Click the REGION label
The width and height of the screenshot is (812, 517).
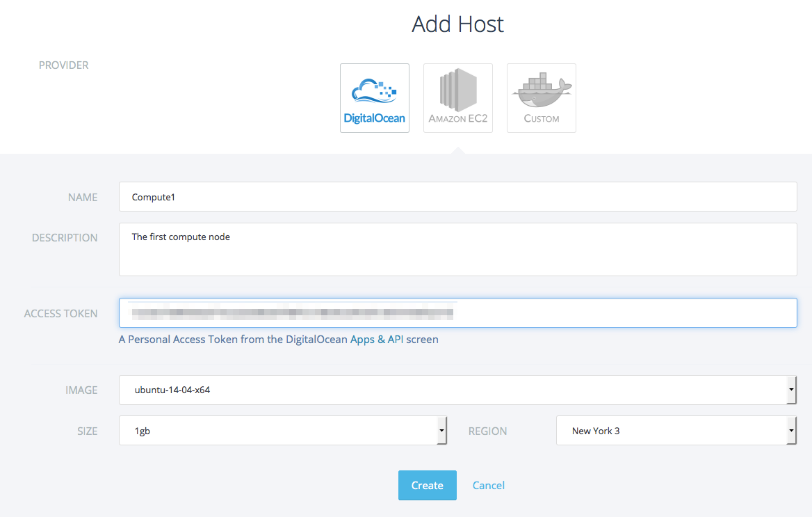(488, 431)
